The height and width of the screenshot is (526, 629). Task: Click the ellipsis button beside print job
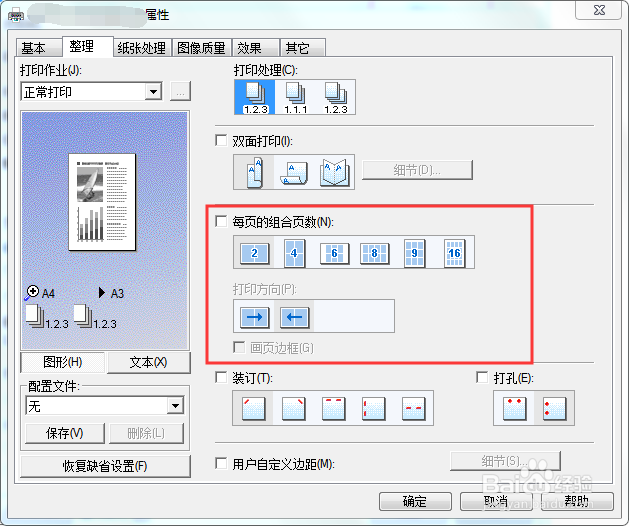tap(181, 91)
